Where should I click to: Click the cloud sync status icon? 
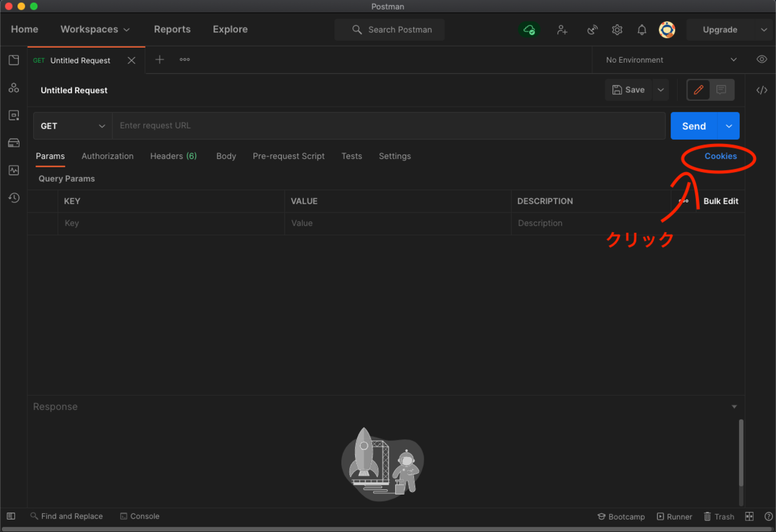(530, 30)
